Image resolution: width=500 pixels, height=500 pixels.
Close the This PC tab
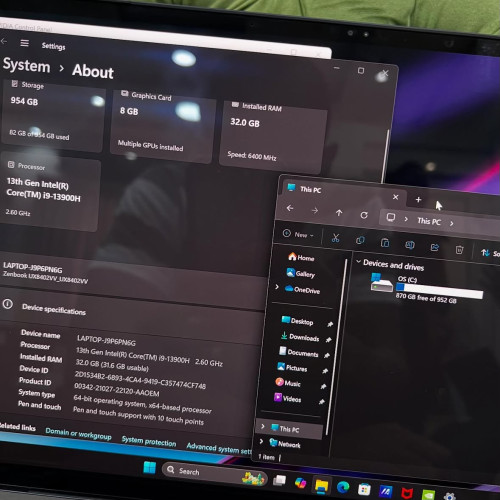(x=396, y=197)
